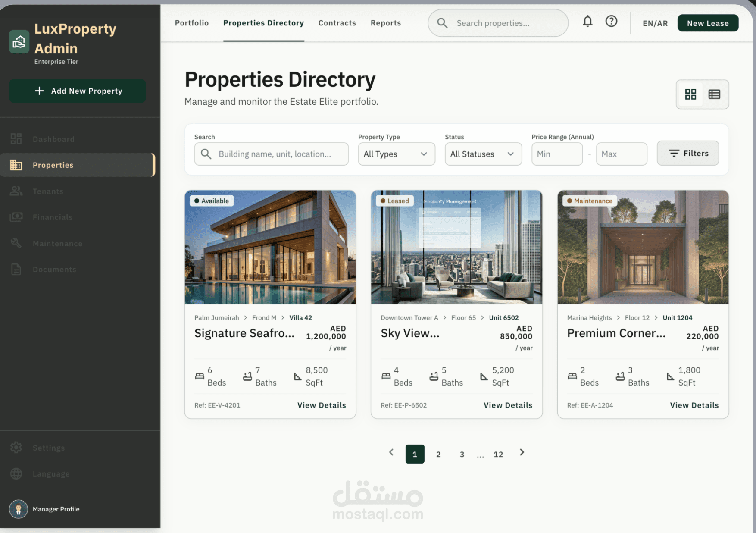Click the plus icon in Add New Property

click(39, 91)
